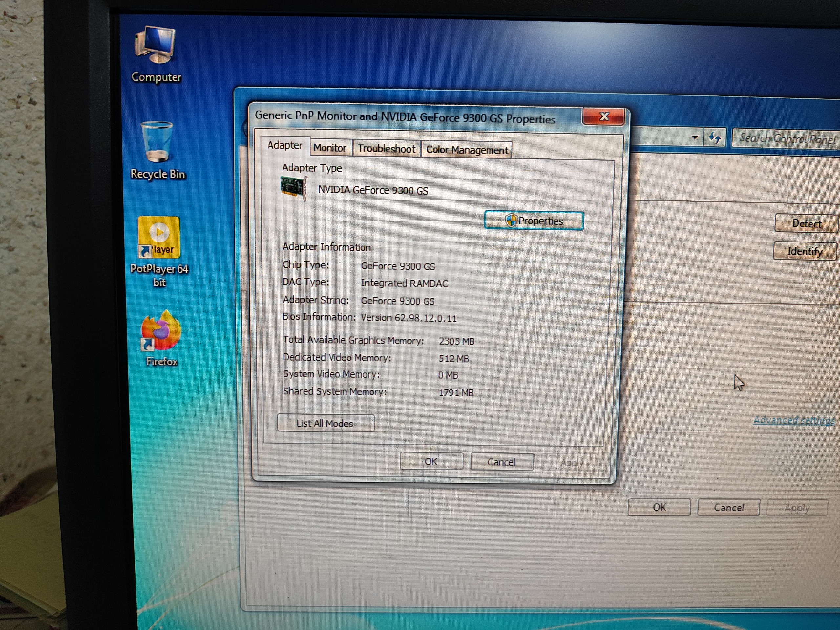Image resolution: width=840 pixels, height=630 pixels.
Task: Click the List All Modes button
Action: (x=325, y=423)
